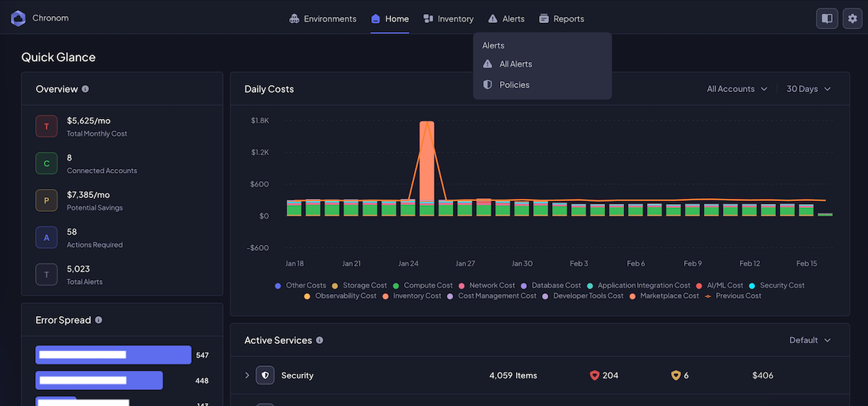Open the settings gear icon
The height and width of the screenshot is (406, 868).
click(x=852, y=18)
